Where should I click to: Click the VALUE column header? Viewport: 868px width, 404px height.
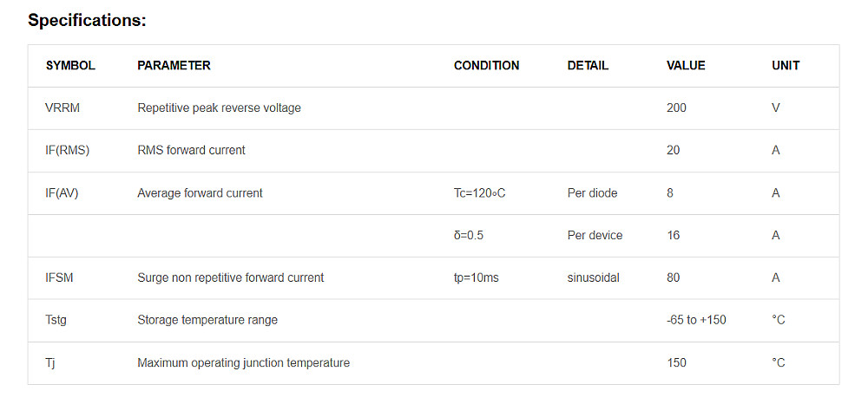(x=686, y=66)
